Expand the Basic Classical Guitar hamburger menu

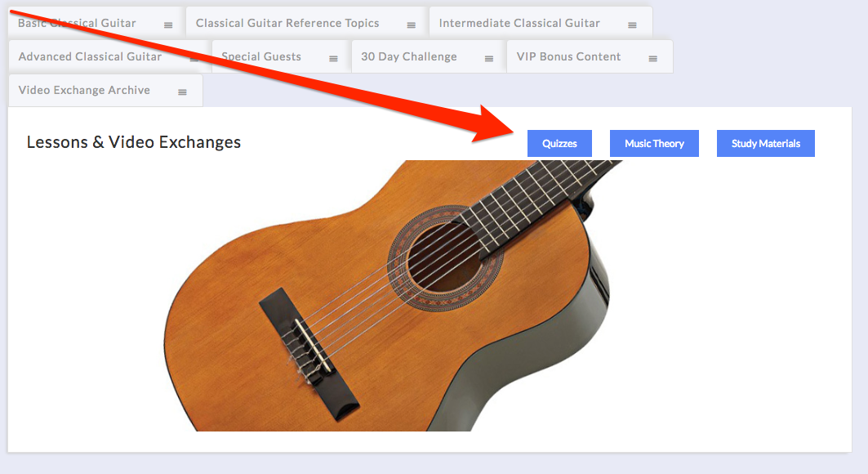[x=168, y=25]
